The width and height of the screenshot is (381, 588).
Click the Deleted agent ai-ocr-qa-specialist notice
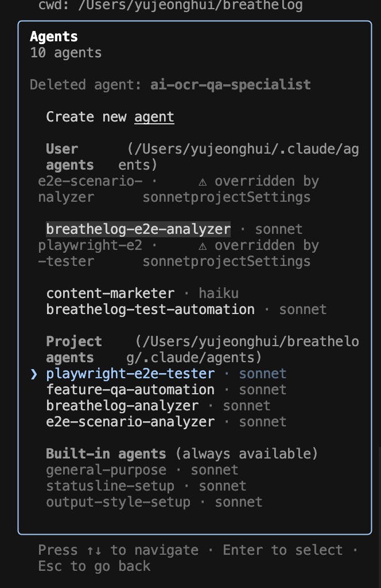(170, 85)
